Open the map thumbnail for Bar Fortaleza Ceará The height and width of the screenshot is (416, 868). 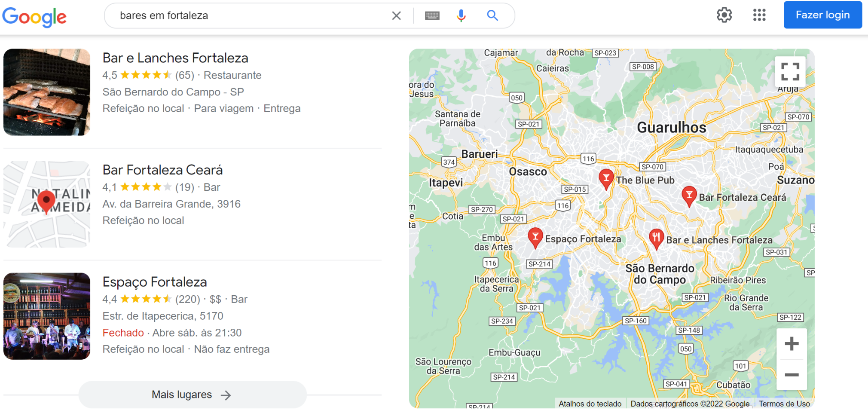[x=47, y=204]
